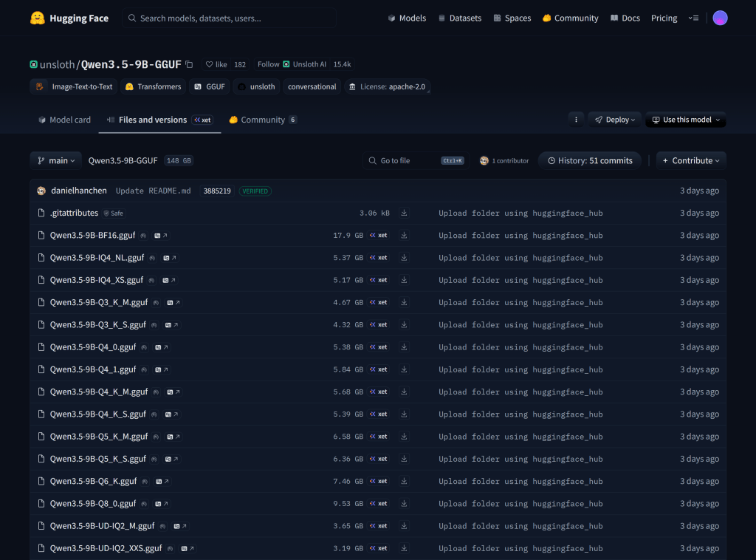Screen dimensions: 756x560
Task: Click the 15.4k followers count
Action: 342,64
